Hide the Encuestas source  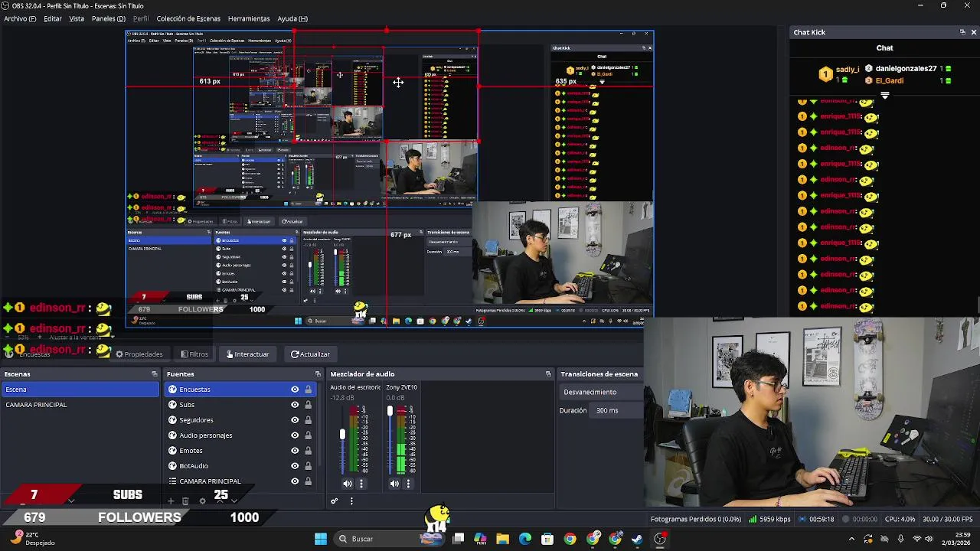(x=295, y=390)
